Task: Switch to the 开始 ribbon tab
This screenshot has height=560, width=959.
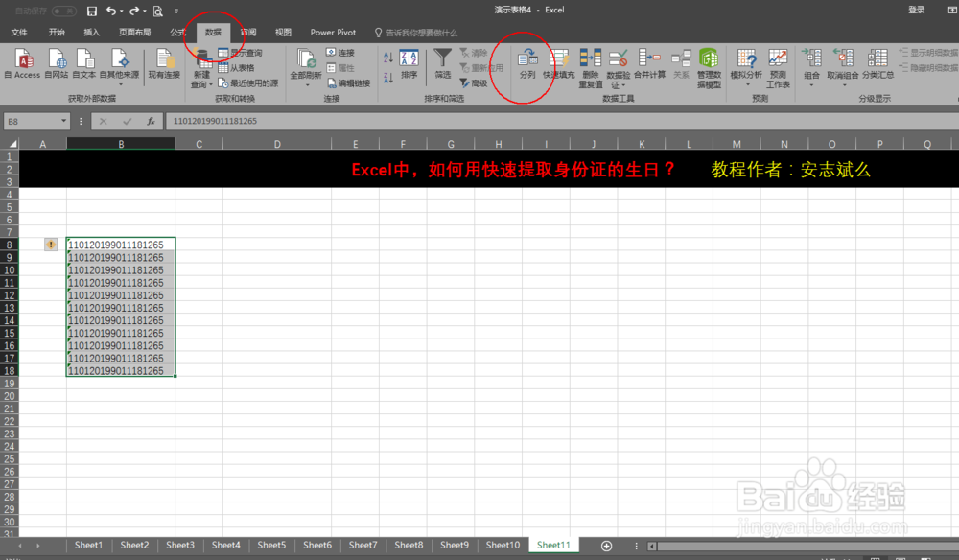Action: (57, 33)
